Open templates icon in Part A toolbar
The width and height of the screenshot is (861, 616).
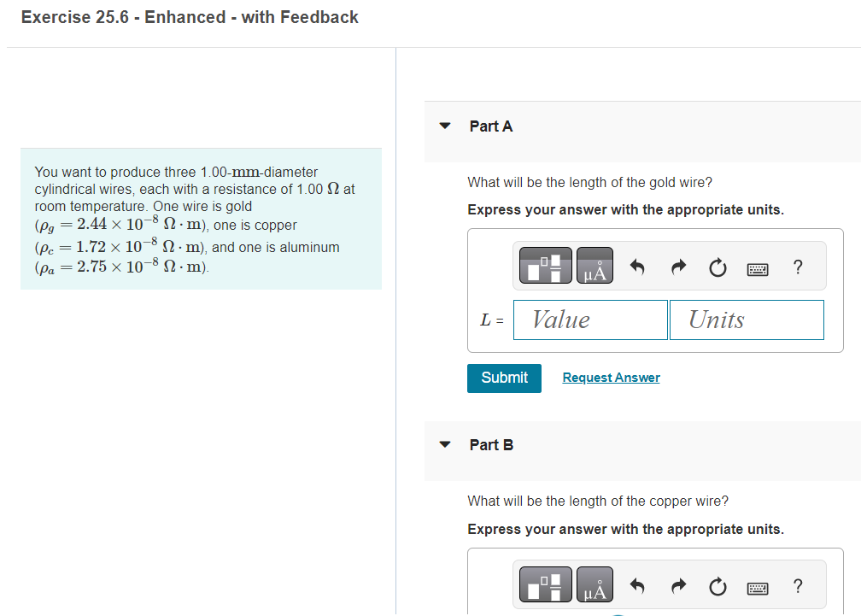point(545,265)
